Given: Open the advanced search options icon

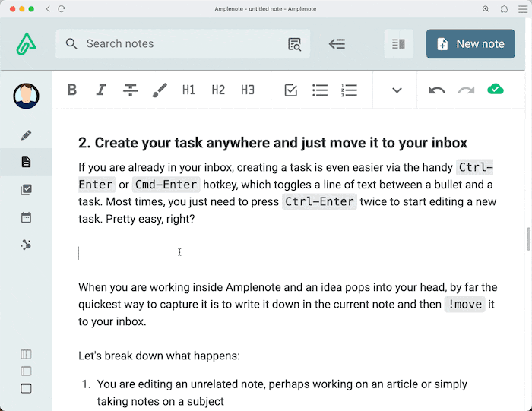Looking at the screenshot, I should (x=294, y=44).
